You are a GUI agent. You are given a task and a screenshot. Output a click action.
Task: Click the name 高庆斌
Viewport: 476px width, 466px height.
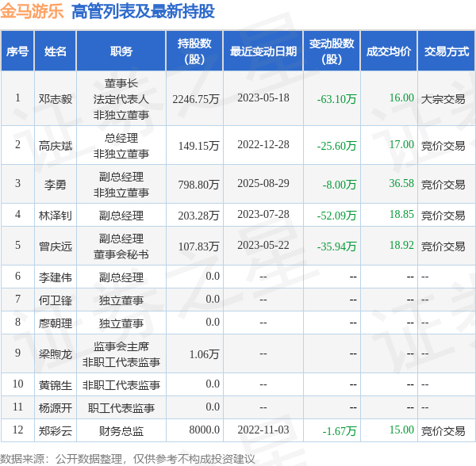(x=56, y=146)
